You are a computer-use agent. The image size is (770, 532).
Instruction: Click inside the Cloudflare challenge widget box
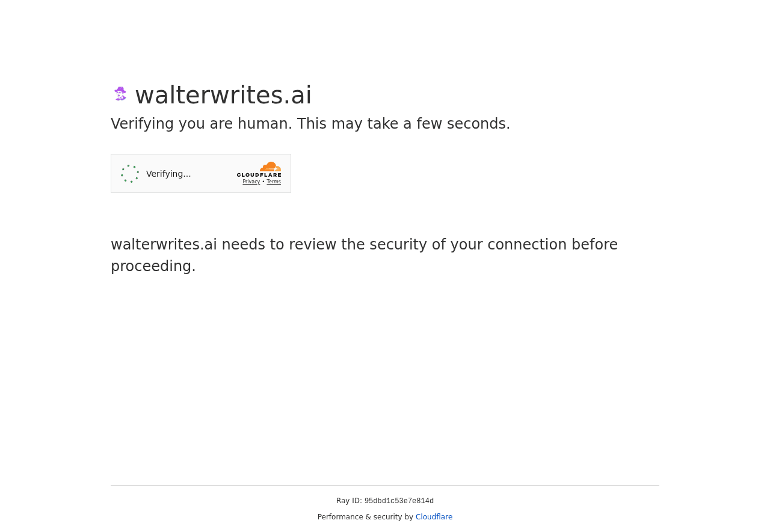(x=200, y=173)
